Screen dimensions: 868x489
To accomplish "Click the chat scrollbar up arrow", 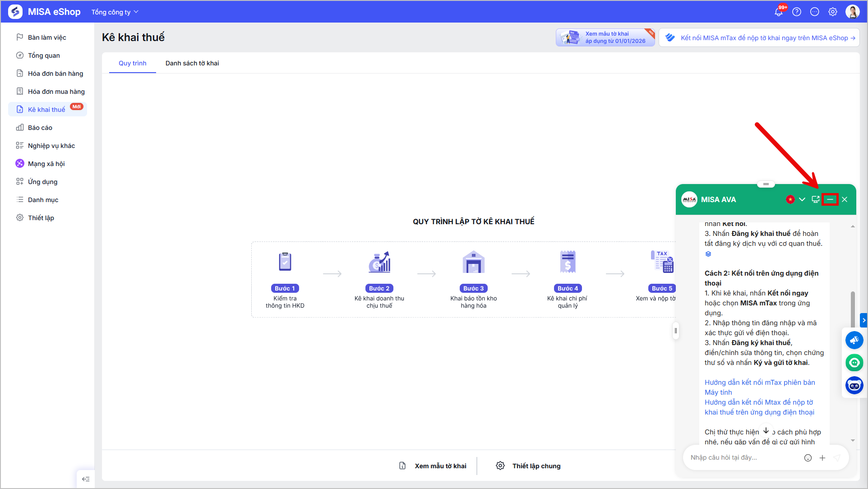I will click(853, 226).
